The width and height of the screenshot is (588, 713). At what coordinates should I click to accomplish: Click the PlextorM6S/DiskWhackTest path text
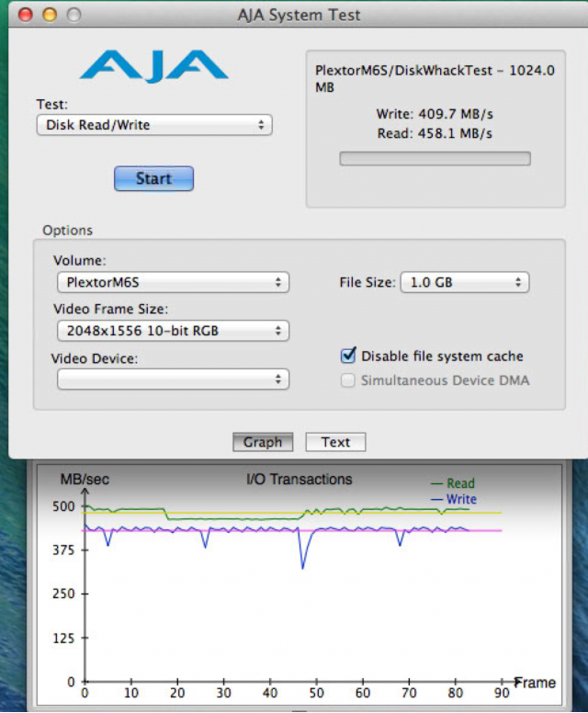(x=435, y=78)
